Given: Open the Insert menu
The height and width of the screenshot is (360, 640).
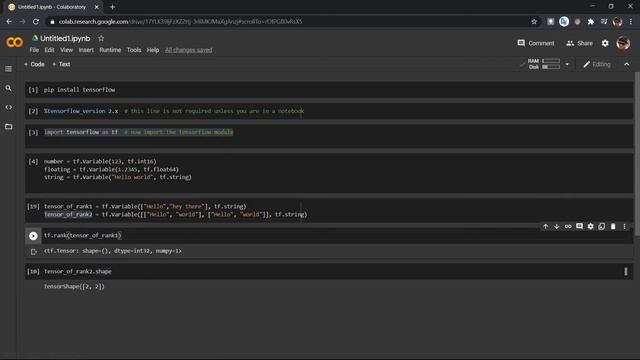Looking at the screenshot, I should click(86, 50).
